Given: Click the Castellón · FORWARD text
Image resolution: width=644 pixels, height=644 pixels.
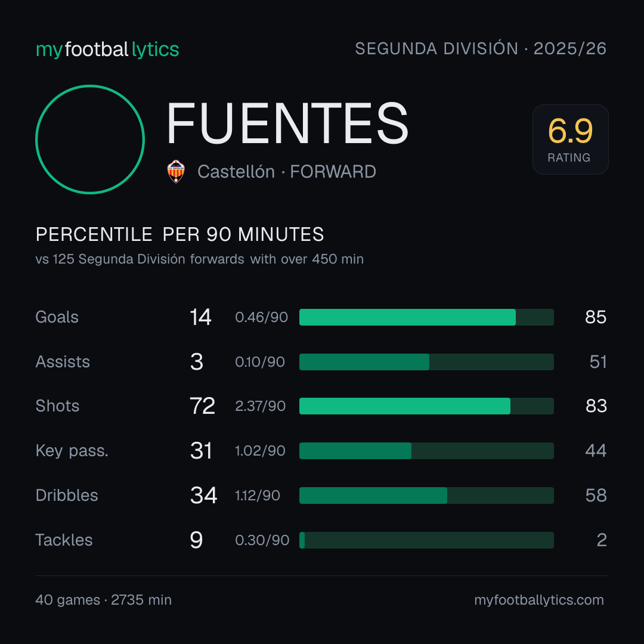Looking at the screenshot, I should point(287,172).
